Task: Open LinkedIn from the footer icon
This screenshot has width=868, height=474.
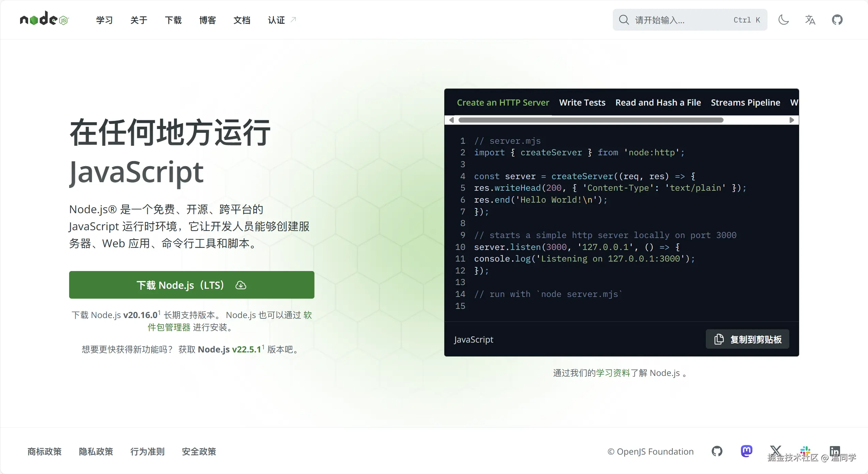Action: [835, 451]
